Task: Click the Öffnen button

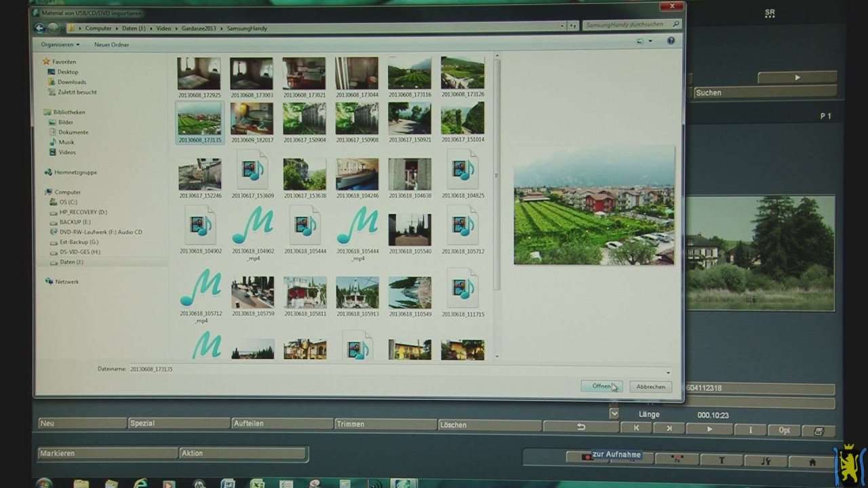Action: tap(601, 386)
